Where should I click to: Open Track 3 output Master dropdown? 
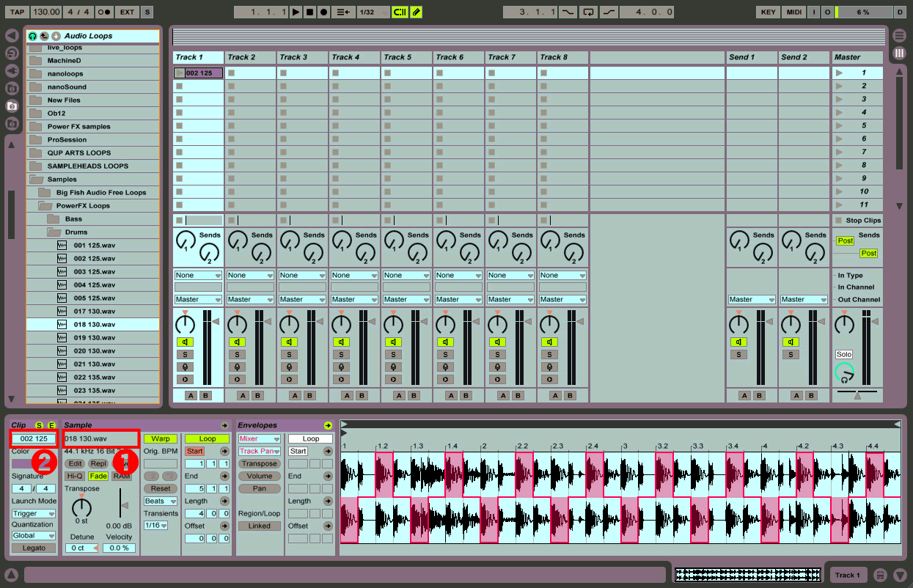coord(302,299)
